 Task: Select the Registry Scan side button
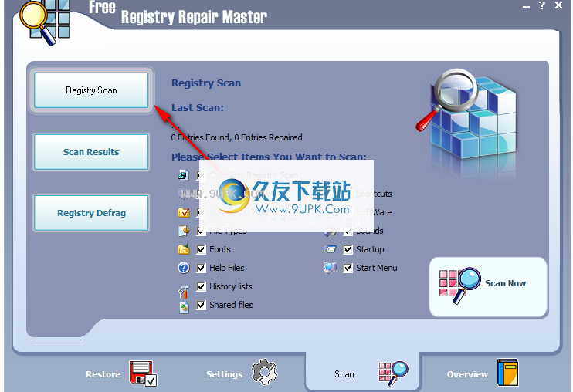pyautogui.click(x=91, y=90)
